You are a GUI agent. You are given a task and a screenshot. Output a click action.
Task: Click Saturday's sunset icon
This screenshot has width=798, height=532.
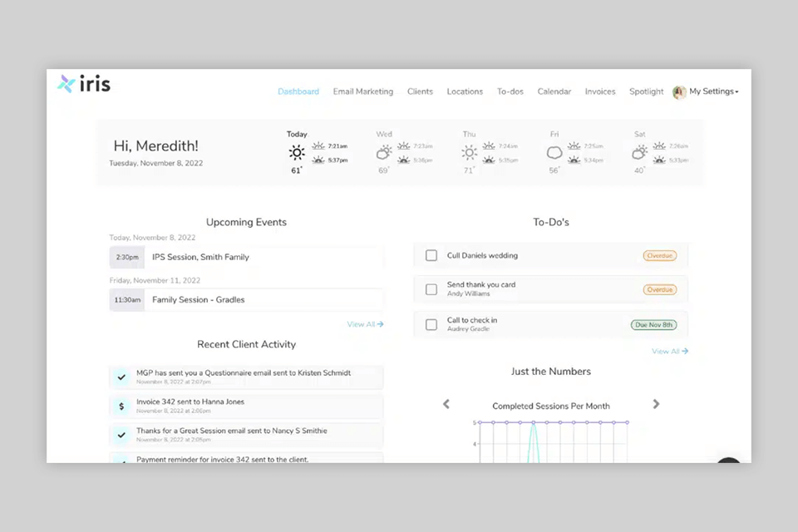point(659,160)
